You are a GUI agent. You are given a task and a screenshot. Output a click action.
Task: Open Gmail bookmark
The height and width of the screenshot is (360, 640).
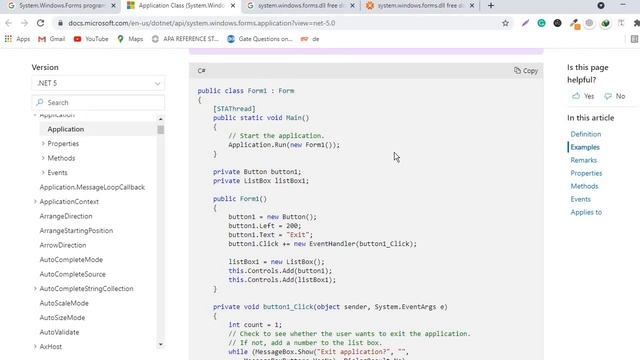tap(51, 39)
